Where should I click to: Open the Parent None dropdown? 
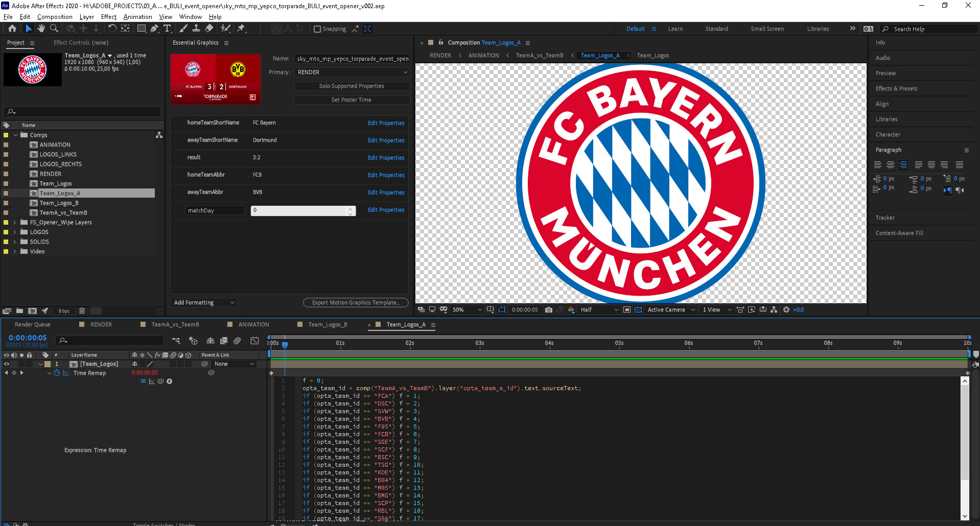coord(234,364)
